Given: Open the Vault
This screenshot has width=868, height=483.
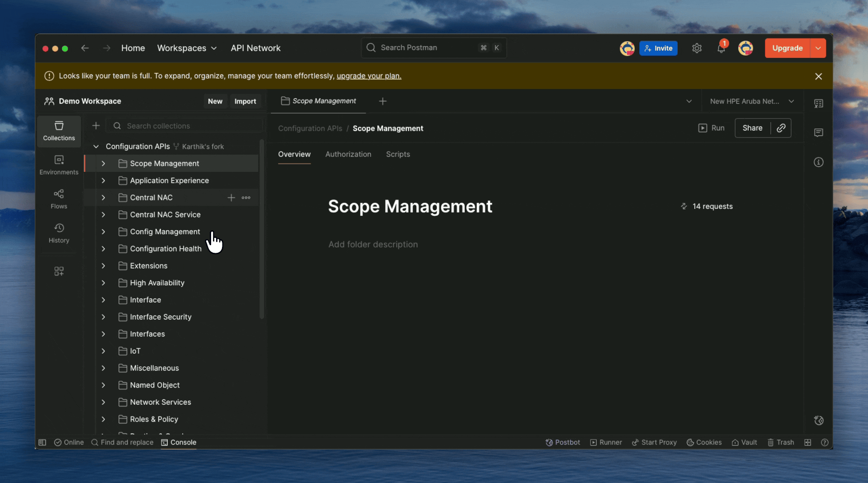Looking at the screenshot, I should (745, 442).
